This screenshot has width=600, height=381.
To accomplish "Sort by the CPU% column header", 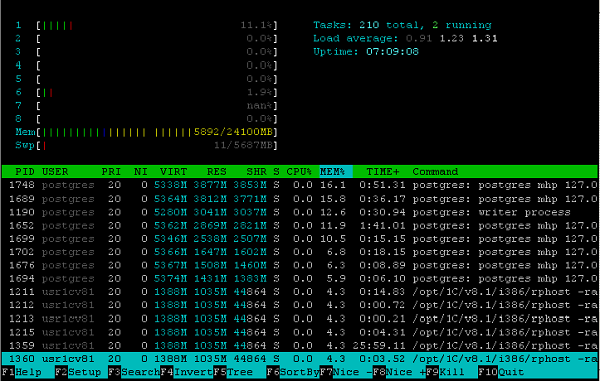I will 299,172.
